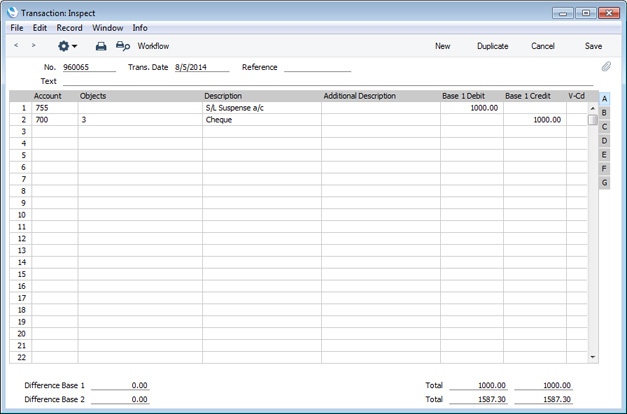Go to previous record arrow
The height and width of the screenshot is (414, 627).
[x=17, y=46]
